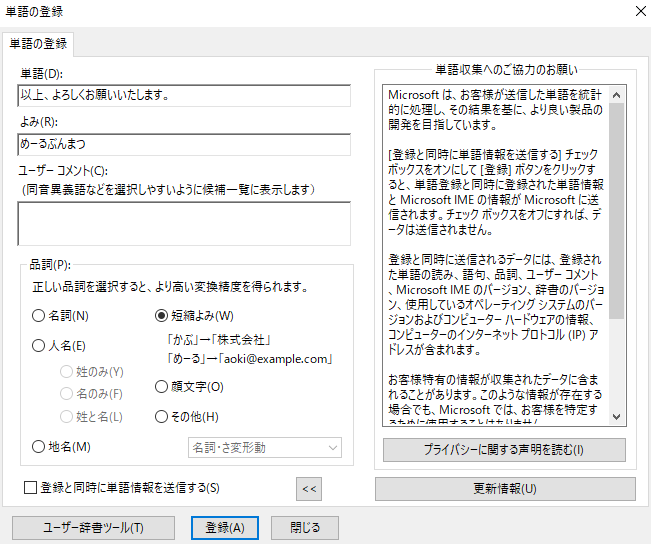Viewport: 651px width, 544px height.
Task: Click into the ユーザー コメント text box
Action: tap(184, 223)
